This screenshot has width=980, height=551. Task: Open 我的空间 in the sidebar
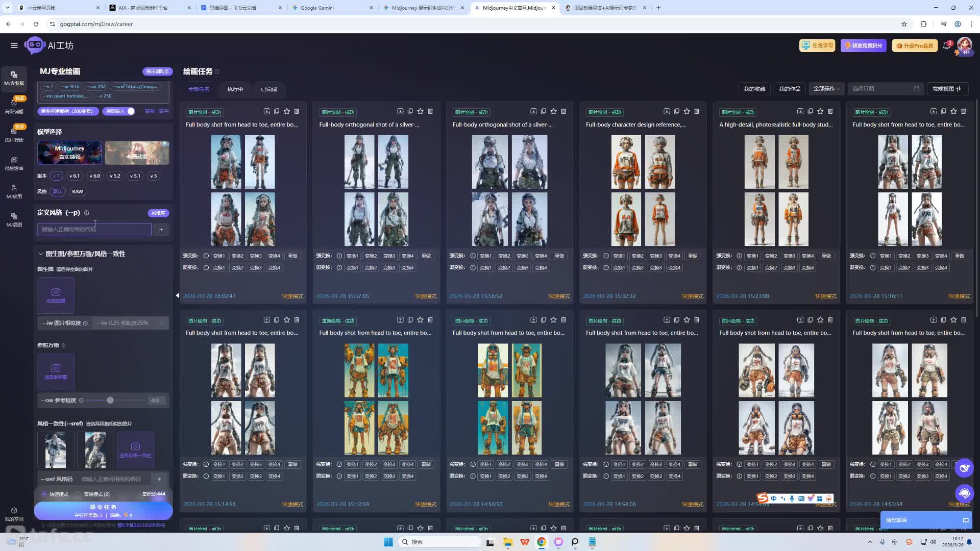pos(14,514)
